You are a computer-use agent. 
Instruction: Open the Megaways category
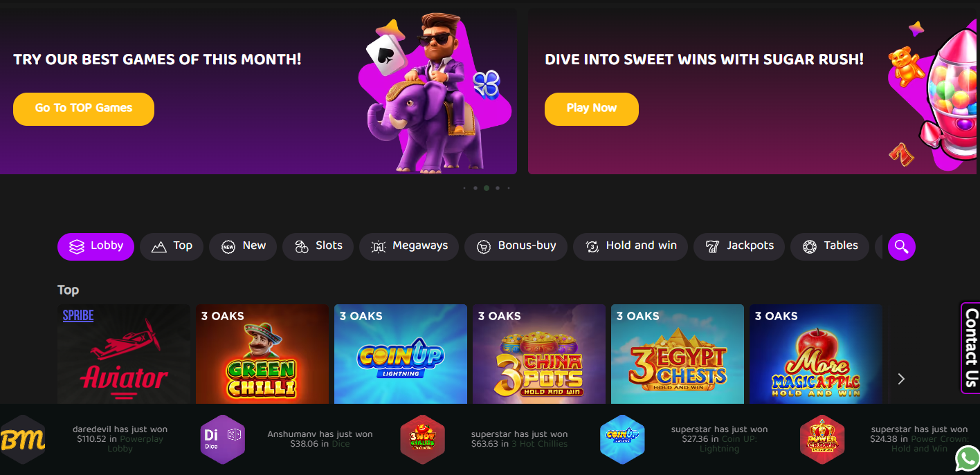point(409,246)
